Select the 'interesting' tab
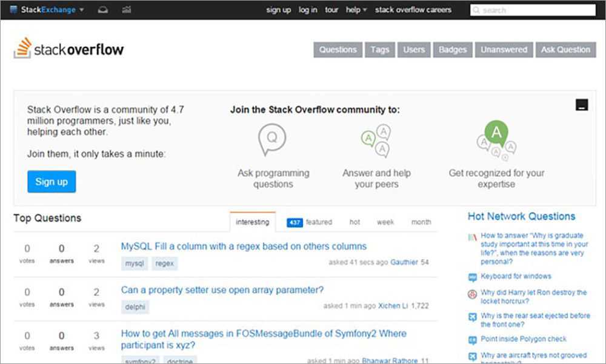 pos(252,222)
